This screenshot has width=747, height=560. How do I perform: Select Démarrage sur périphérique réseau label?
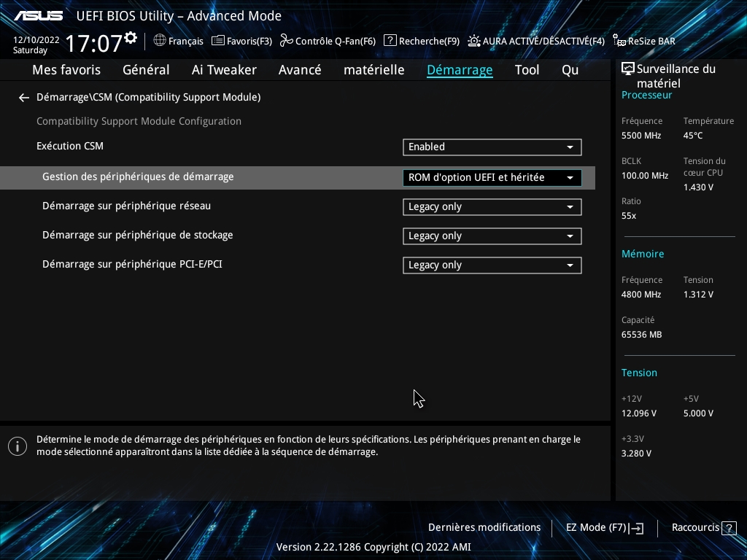(x=126, y=206)
